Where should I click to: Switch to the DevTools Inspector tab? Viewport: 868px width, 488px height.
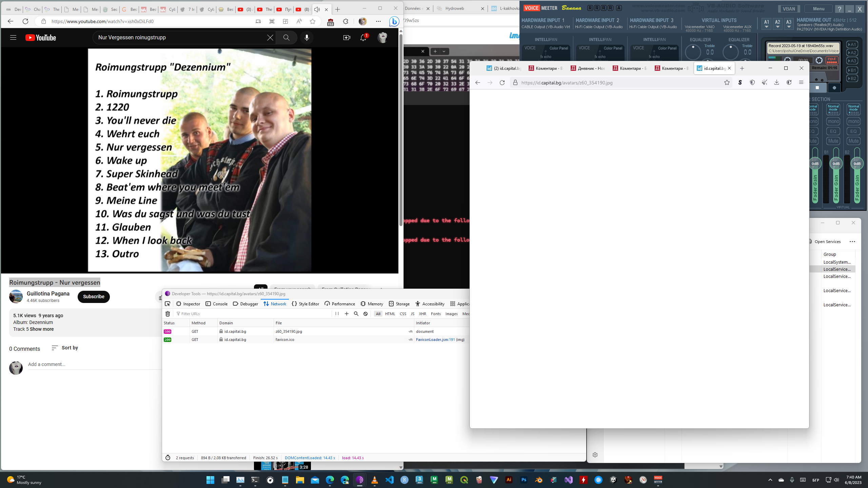click(x=188, y=304)
